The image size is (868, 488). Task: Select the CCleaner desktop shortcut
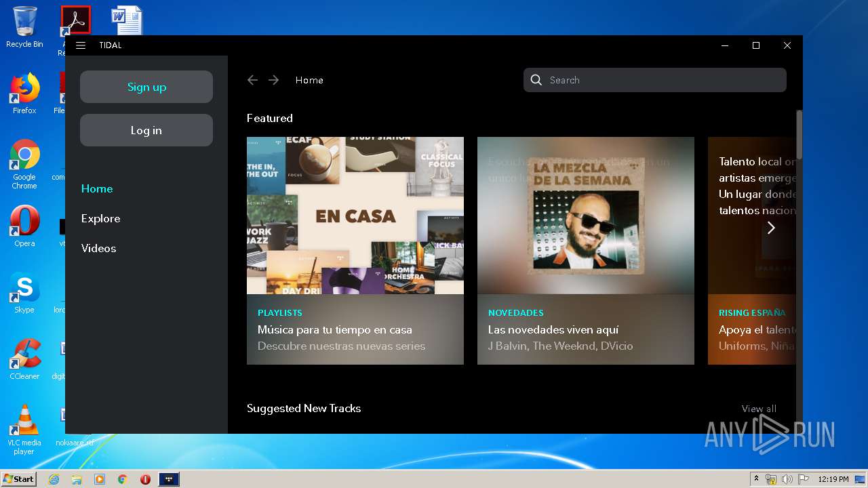pos(24,359)
